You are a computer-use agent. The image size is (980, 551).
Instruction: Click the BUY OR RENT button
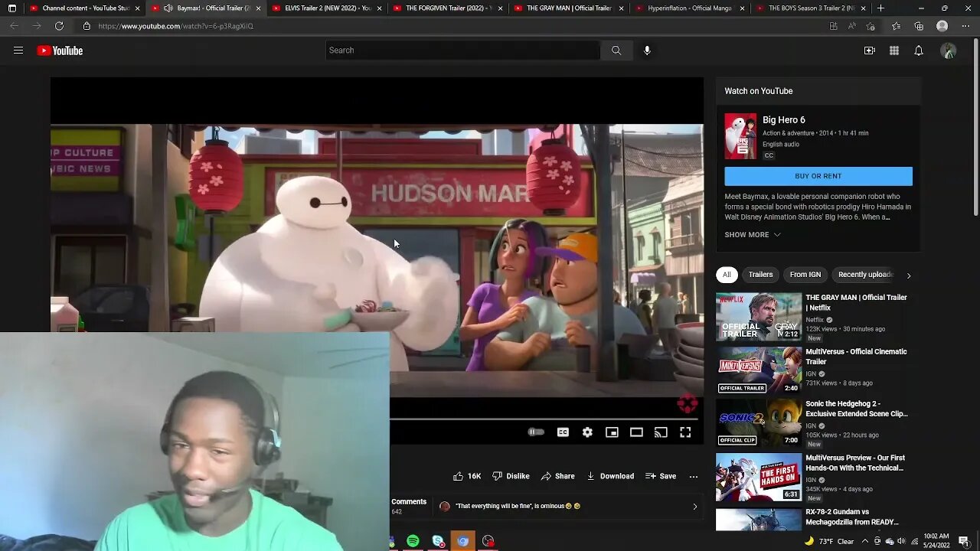[818, 176]
